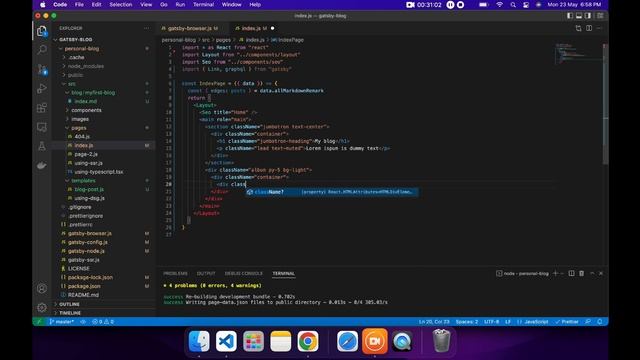Open Finder from the dock
Image resolution: width=640 pixels, height=360 pixels.
199,341
